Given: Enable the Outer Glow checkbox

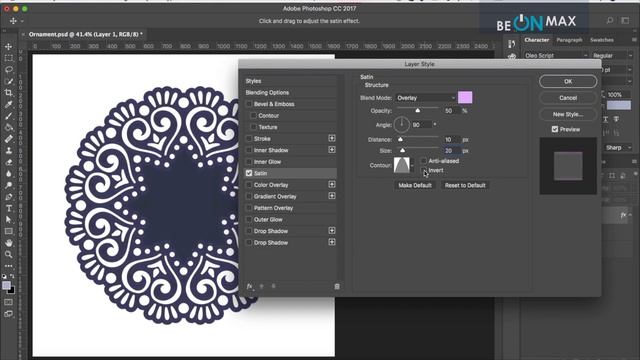Looking at the screenshot, I should (x=249, y=219).
